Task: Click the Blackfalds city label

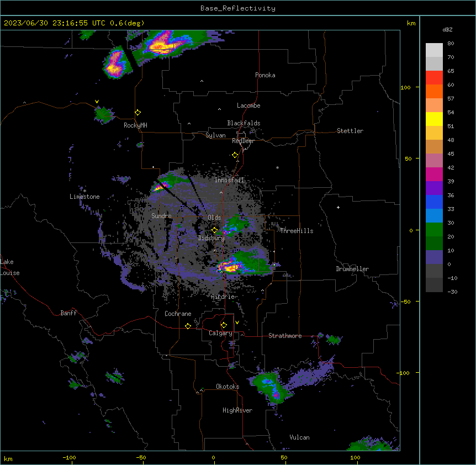Action: coord(244,123)
